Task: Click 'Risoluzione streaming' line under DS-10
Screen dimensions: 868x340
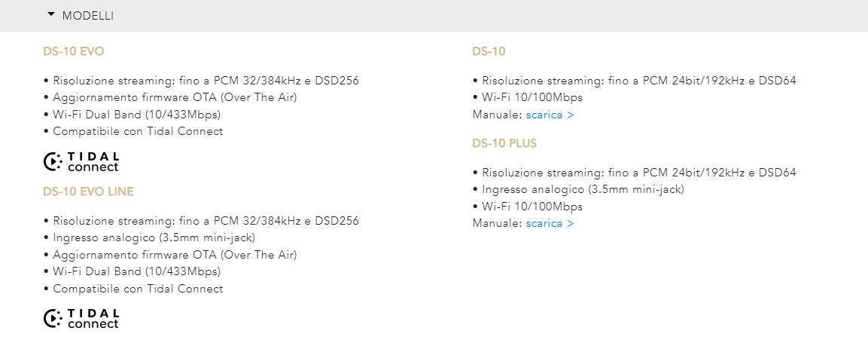Action: pyautogui.click(x=635, y=81)
